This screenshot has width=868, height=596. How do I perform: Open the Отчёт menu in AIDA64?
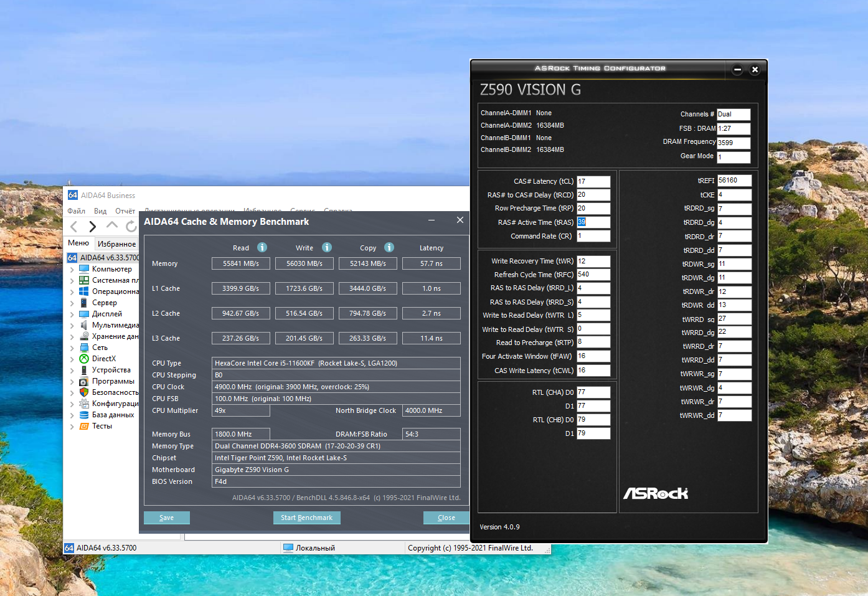[125, 211]
